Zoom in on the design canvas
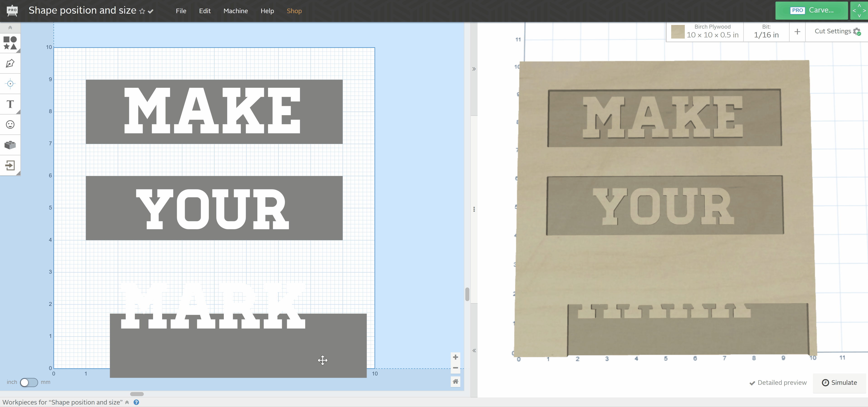The width and height of the screenshot is (868, 407). tap(455, 357)
